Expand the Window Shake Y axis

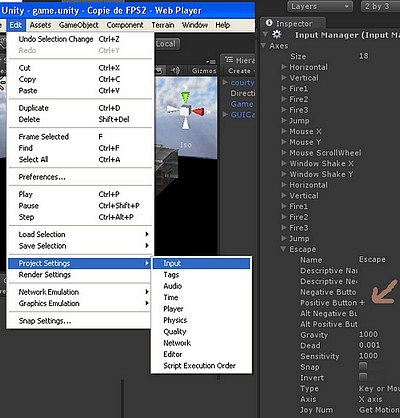click(284, 174)
